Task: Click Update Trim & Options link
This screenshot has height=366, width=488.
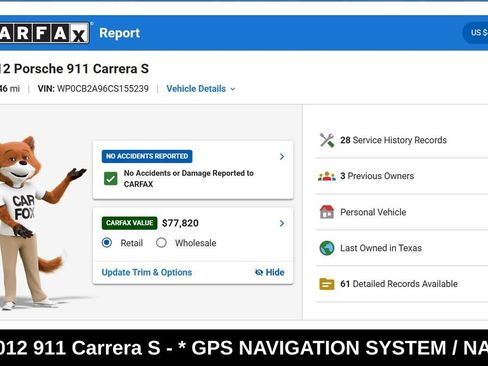Action: point(147,272)
